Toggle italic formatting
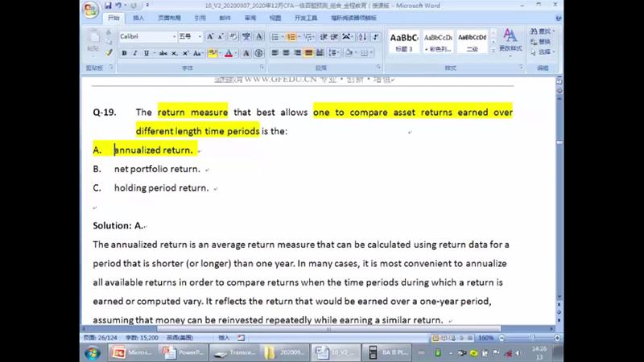The image size is (644, 362). click(134, 53)
